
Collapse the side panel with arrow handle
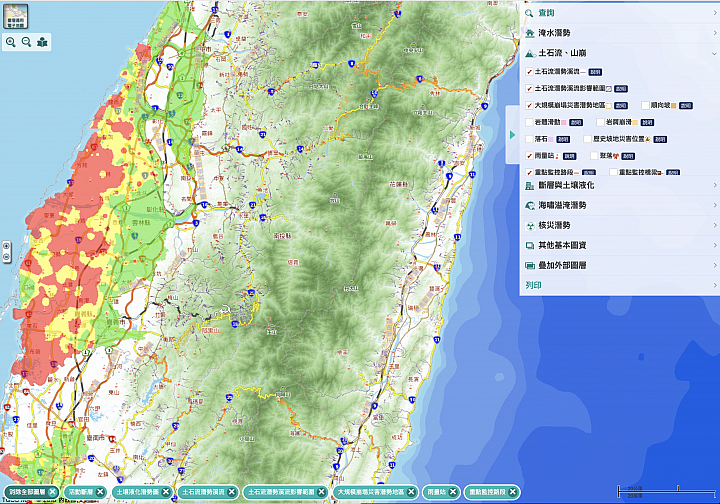click(x=512, y=135)
